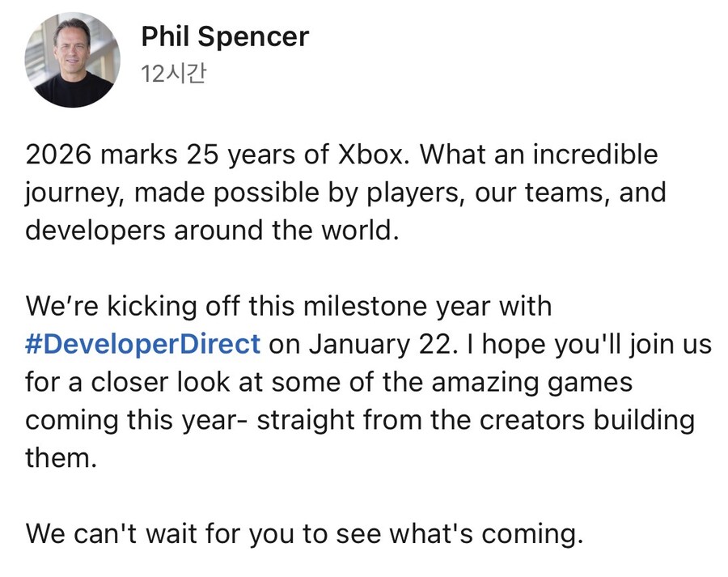Click the word "them." ending the second paragraph
Viewport: 728px width, 577px height.
pos(61,458)
